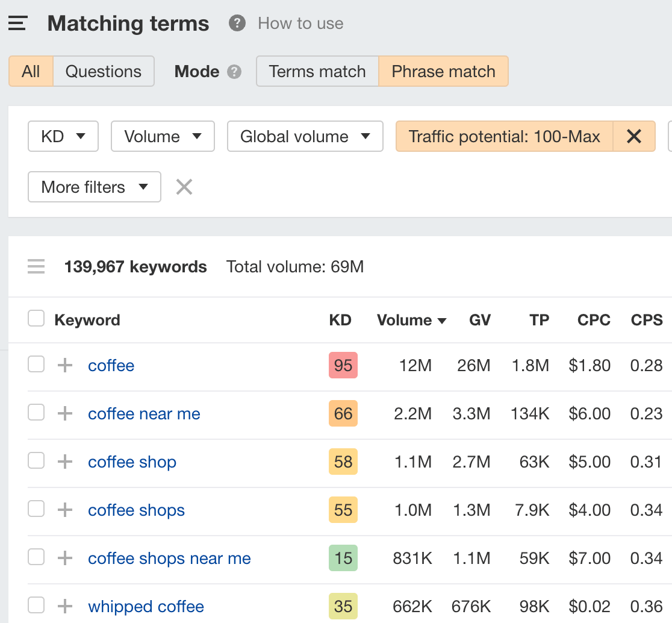Select Terms match mode

click(317, 71)
